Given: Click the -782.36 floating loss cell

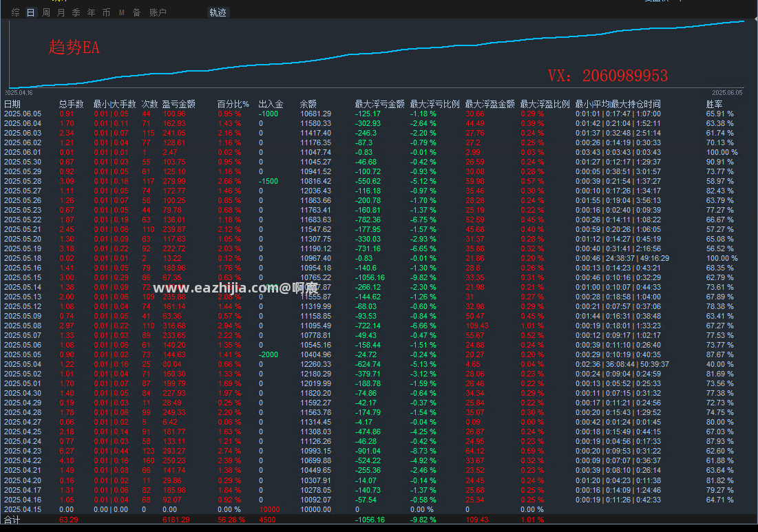Looking at the screenshot, I should pos(368,220).
